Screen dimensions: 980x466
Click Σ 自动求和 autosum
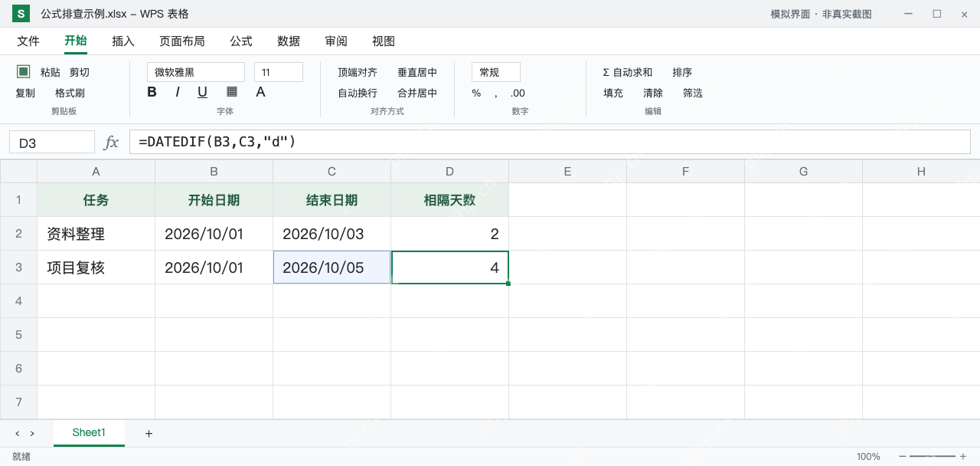[628, 72]
